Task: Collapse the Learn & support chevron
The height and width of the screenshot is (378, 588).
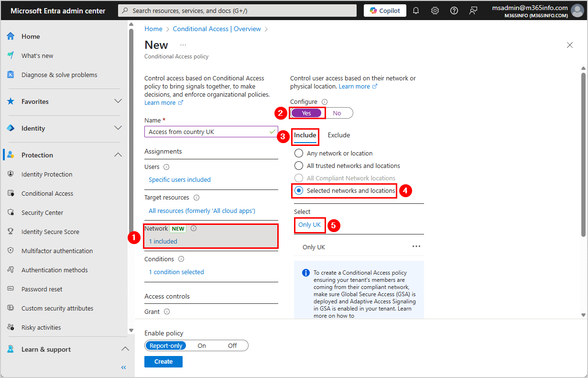Action: click(x=125, y=349)
